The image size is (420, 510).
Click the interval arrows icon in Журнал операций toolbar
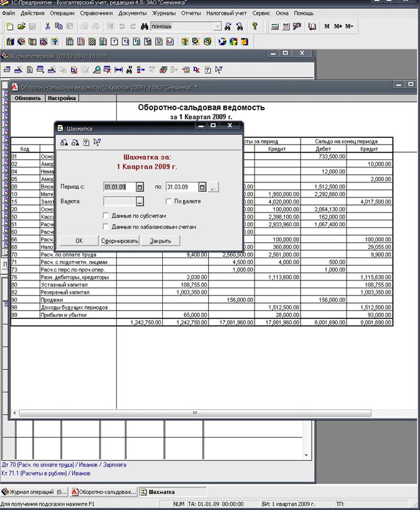(119, 70)
